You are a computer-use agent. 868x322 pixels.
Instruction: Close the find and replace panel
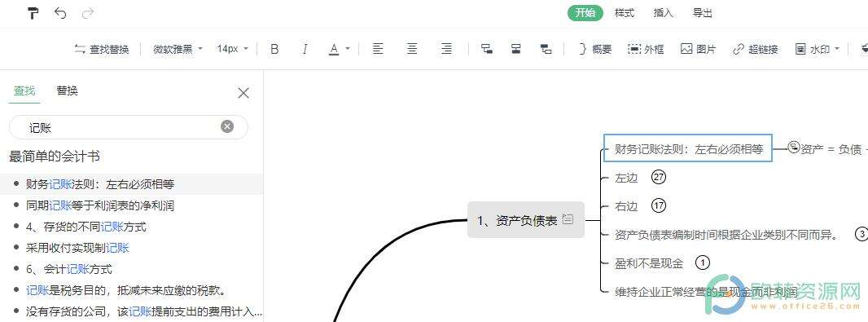tap(243, 93)
